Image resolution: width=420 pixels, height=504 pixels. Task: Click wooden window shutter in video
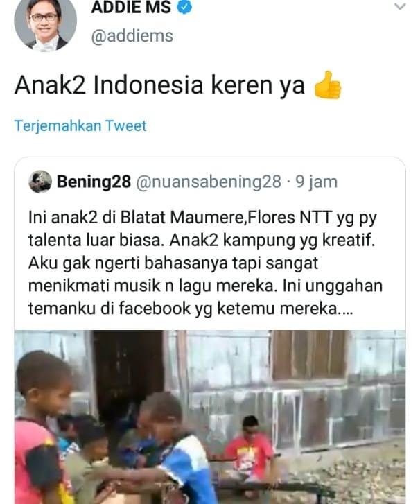click(309, 355)
